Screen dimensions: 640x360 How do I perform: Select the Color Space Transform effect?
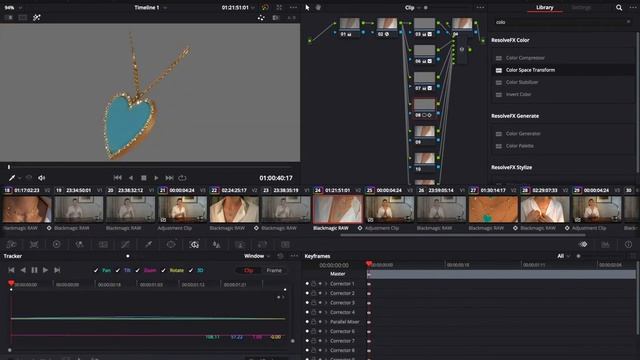(563, 70)
